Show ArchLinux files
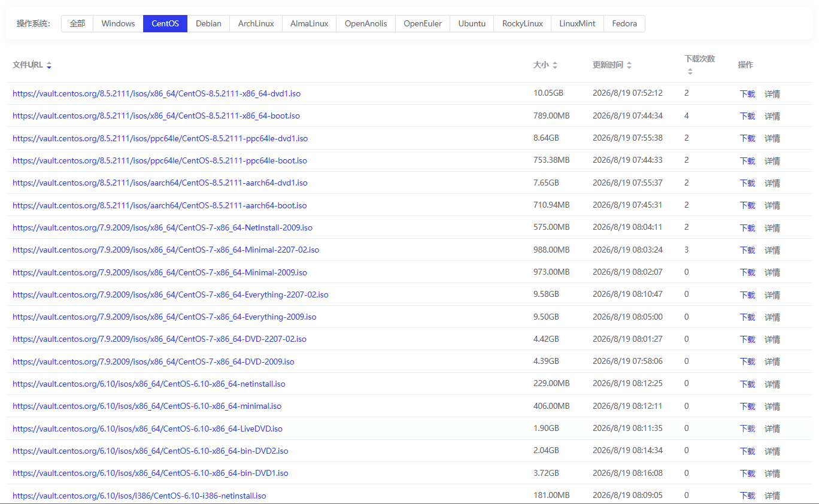Viewport: 819px width, 504px height. click(256, 24)
